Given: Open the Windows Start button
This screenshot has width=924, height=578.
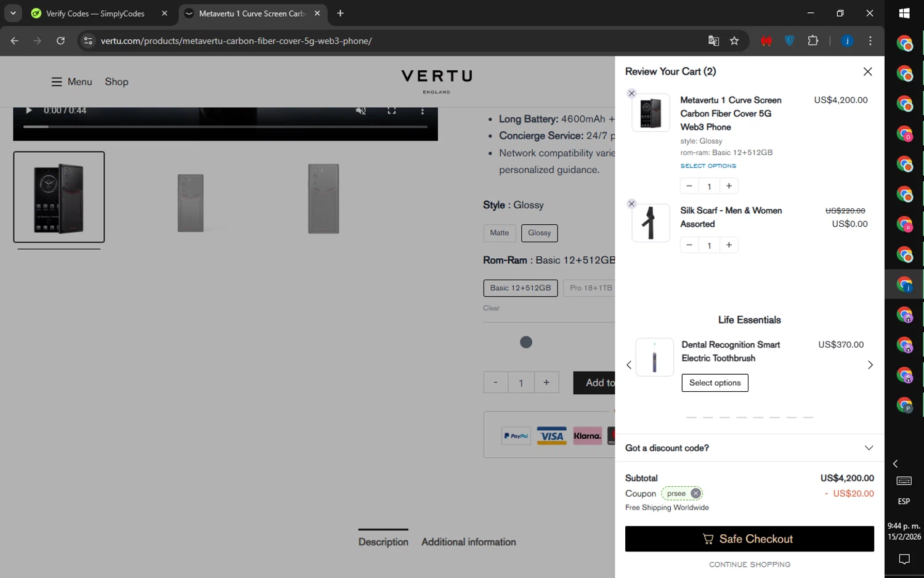Looking at the screenshot, I should (x=904, y=13).
